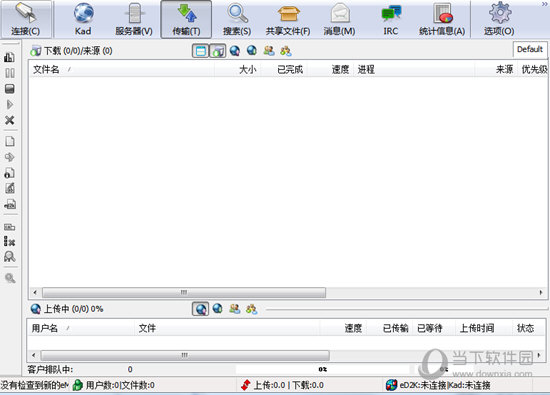
Task: Click the Cancel download X icon
Action: click(10, 120)
